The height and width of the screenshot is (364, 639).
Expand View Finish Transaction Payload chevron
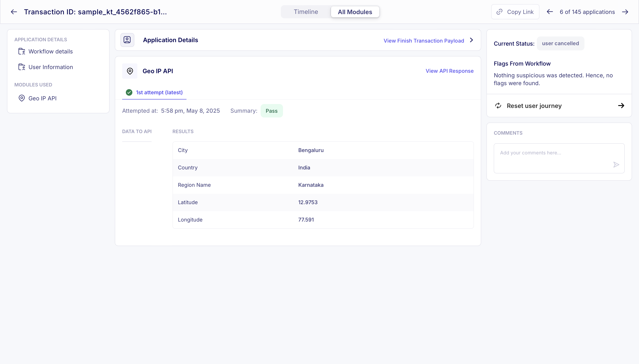tap(471, 40)
